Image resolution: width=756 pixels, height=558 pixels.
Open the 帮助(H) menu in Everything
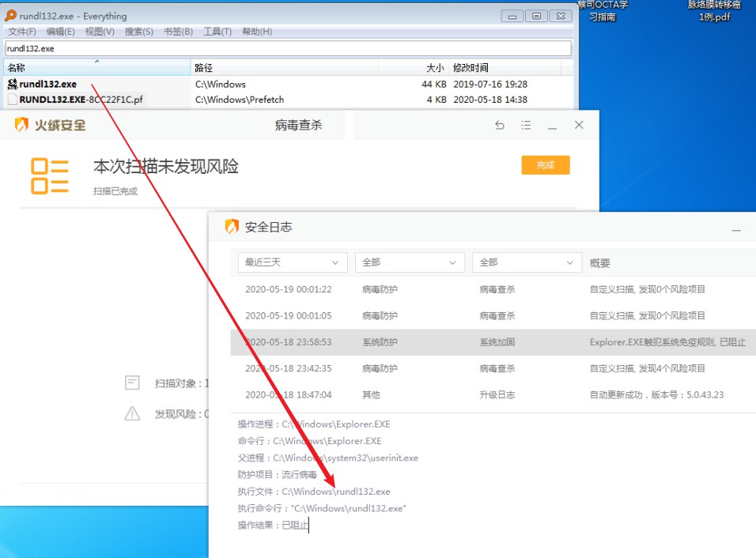tap(257, 32)
